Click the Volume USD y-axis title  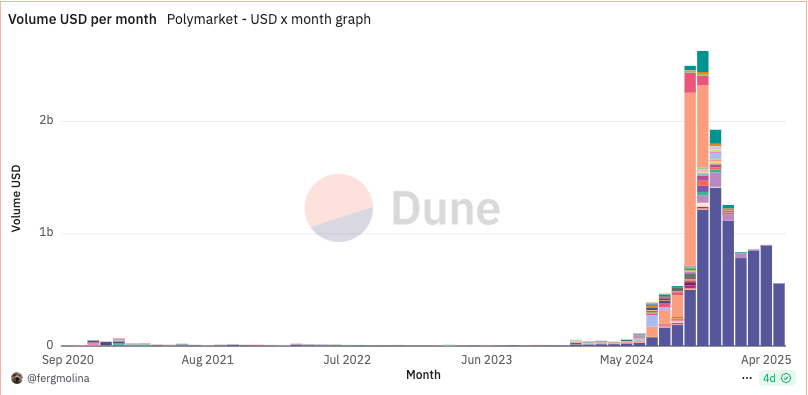point(16,198)
